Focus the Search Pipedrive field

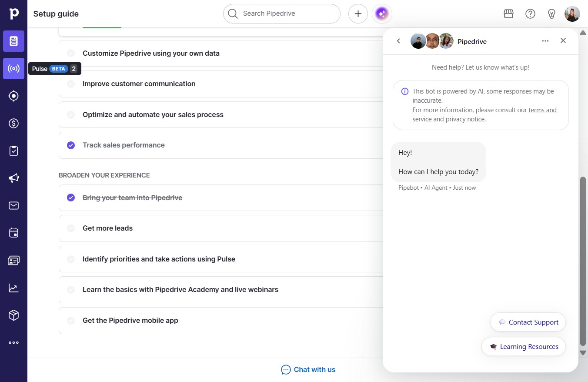pyautogui.click(x=282, y=14)
